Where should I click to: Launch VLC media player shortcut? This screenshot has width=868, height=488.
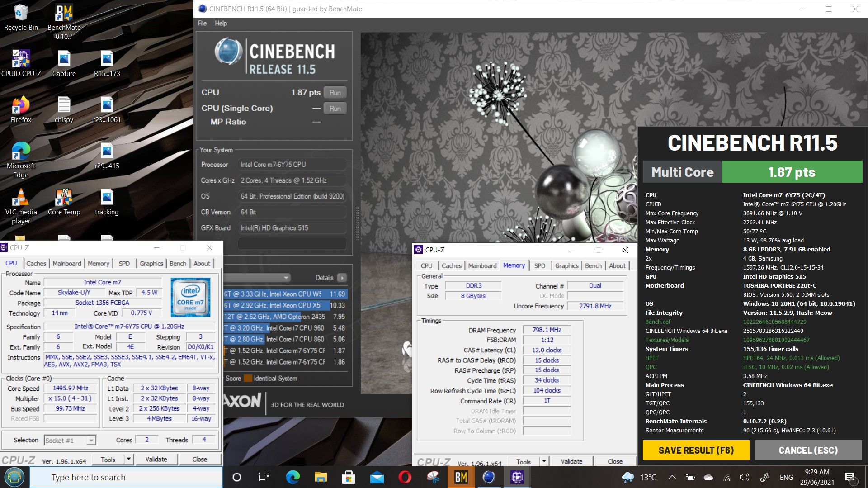pyautogui.click(x=21, y=206)
